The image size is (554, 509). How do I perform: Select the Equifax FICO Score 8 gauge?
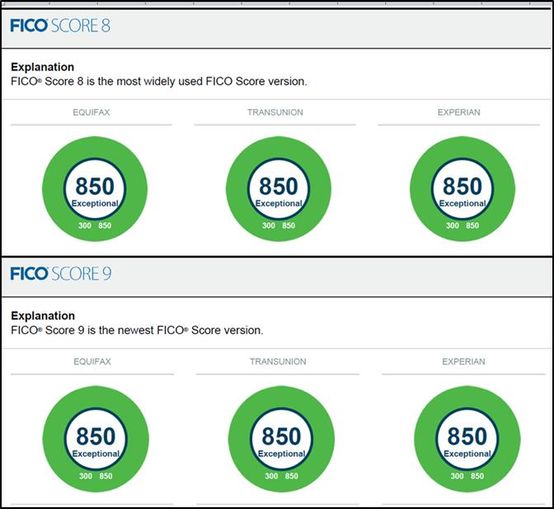click(95, 189)
